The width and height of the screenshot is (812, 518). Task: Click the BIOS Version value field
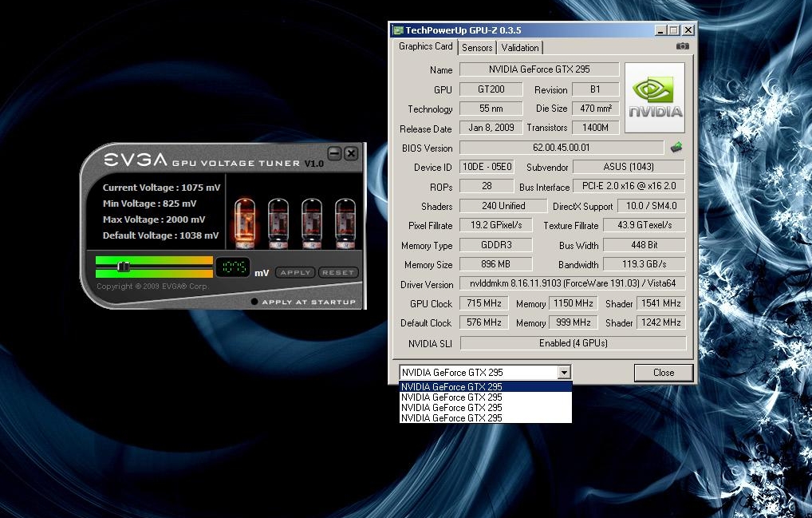(562, 148)
